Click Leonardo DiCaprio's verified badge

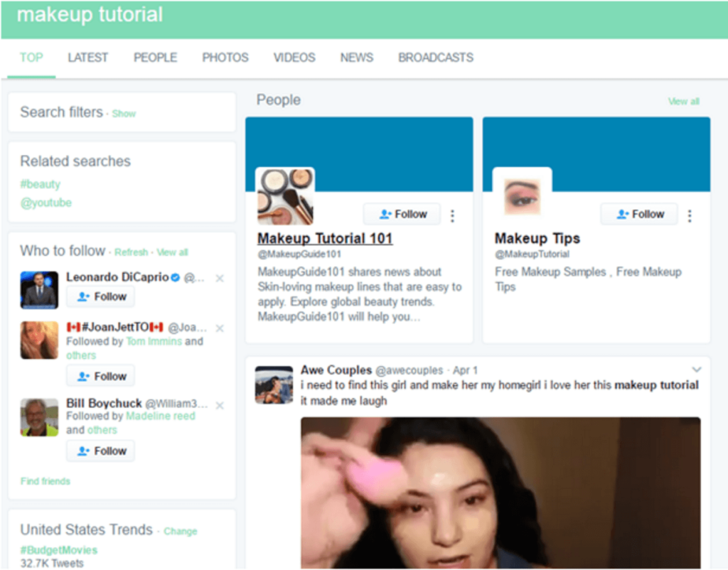175,278
